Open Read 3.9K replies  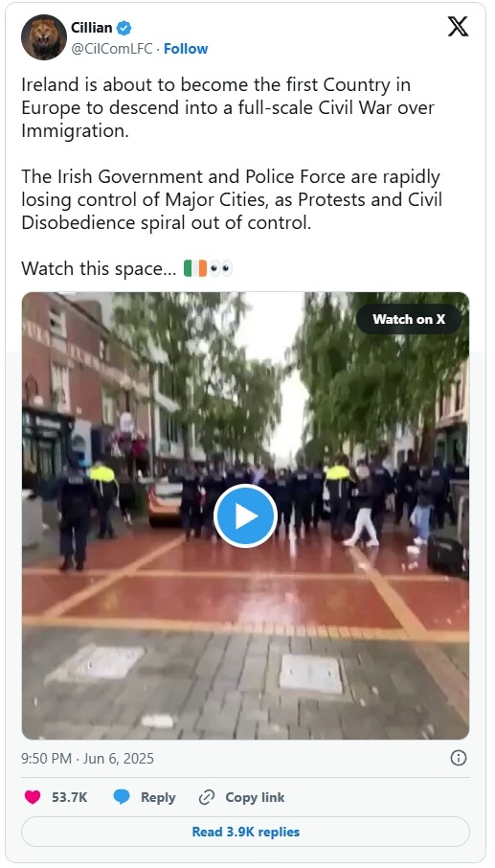pyautogui.click(x=245, y=832)
